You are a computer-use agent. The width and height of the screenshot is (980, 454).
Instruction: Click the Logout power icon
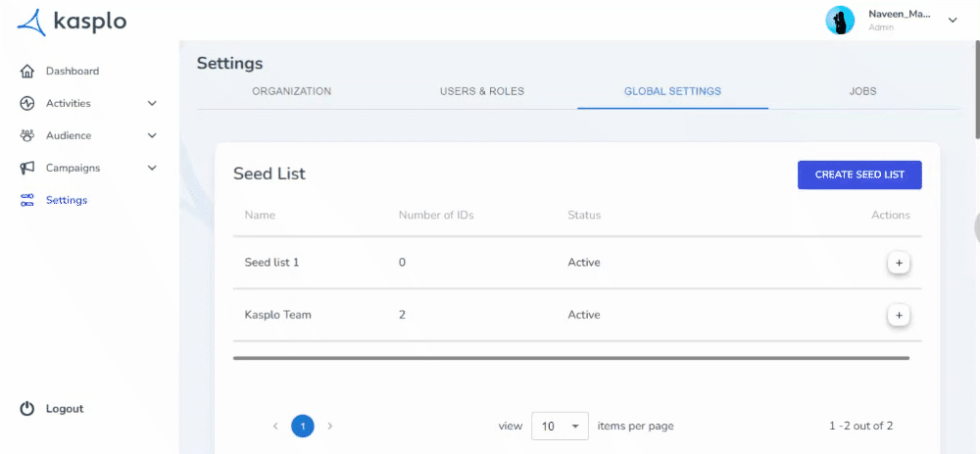pyautogui.click(x=26, y=409)
